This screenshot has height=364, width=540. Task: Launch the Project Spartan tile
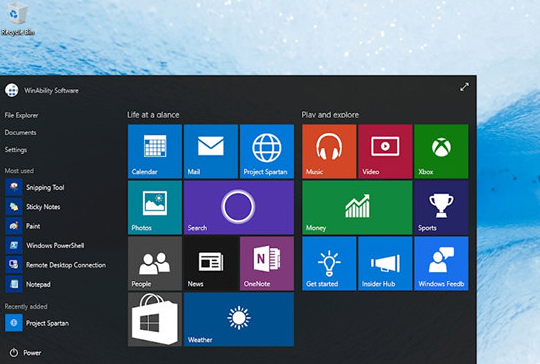point(267,152)
